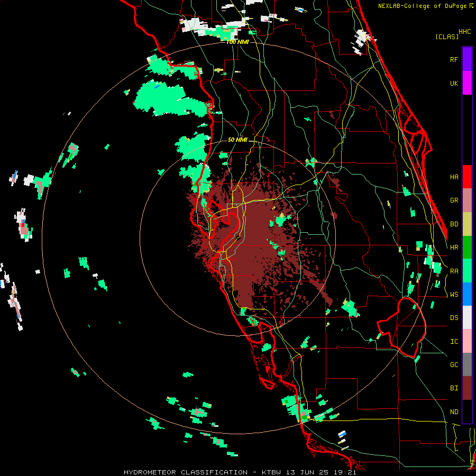Click the BI legend label
The image size is (476, 476).
pos(454,388)
